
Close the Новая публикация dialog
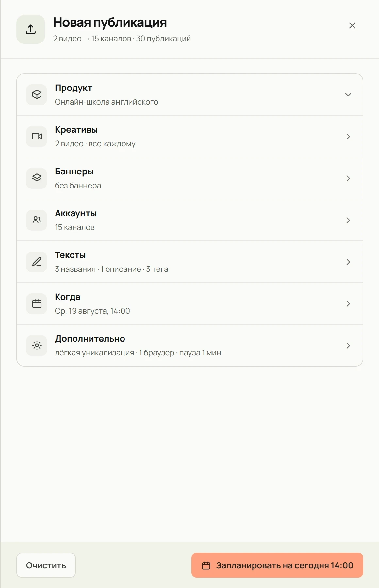point(352,25)
